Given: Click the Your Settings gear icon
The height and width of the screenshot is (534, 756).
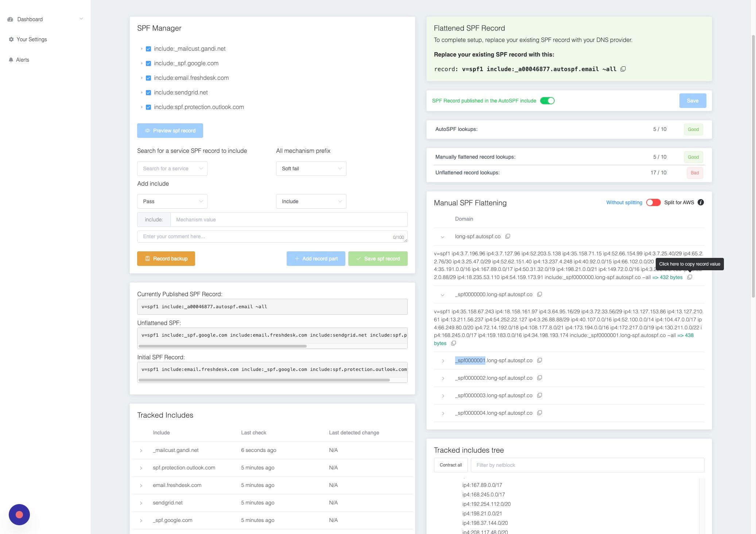Looking at the screenshot, I should click(x=11, y=39).
